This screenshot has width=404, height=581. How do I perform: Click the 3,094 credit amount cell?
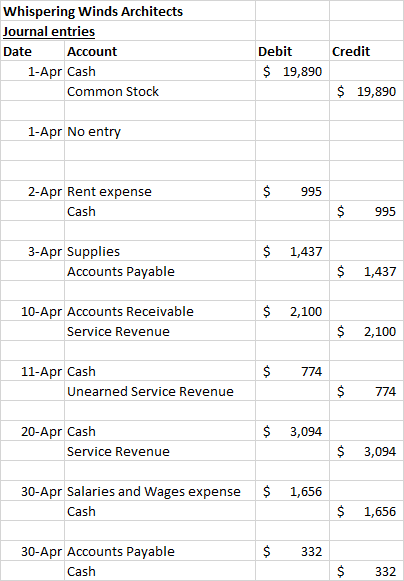(x=367, y=451)
